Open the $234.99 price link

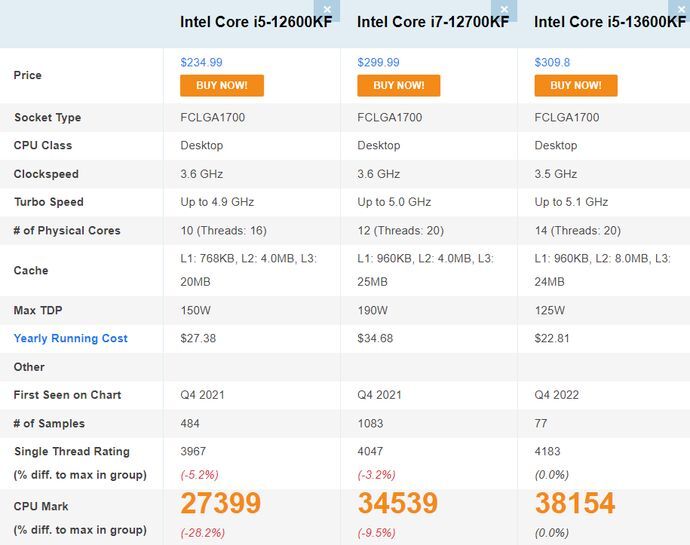tap(202, 62)
